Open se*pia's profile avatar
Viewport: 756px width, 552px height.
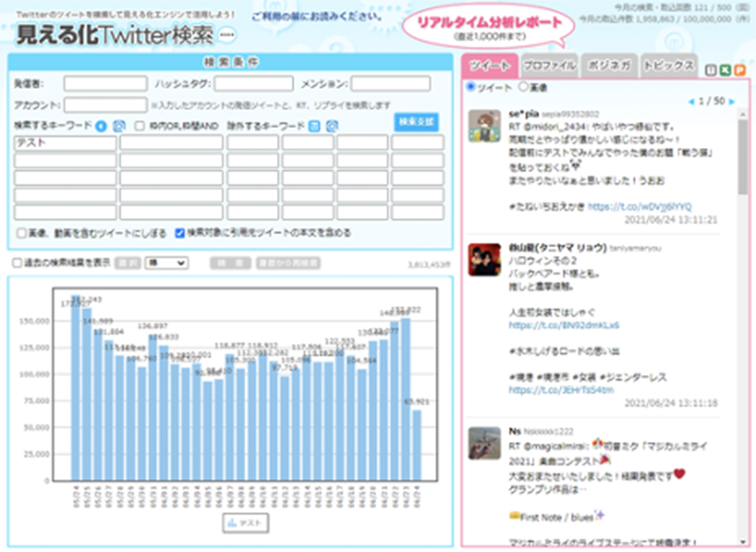pyautogui.click(x=485, y=126)
